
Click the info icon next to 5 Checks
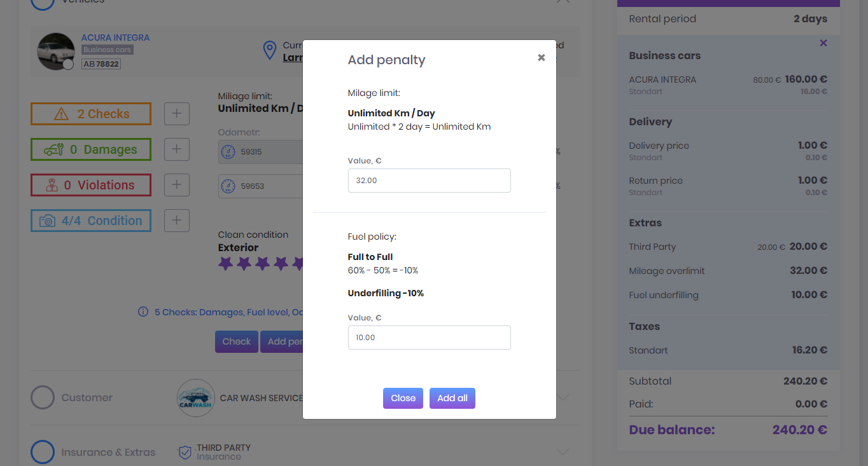click(x=143, y=312)
